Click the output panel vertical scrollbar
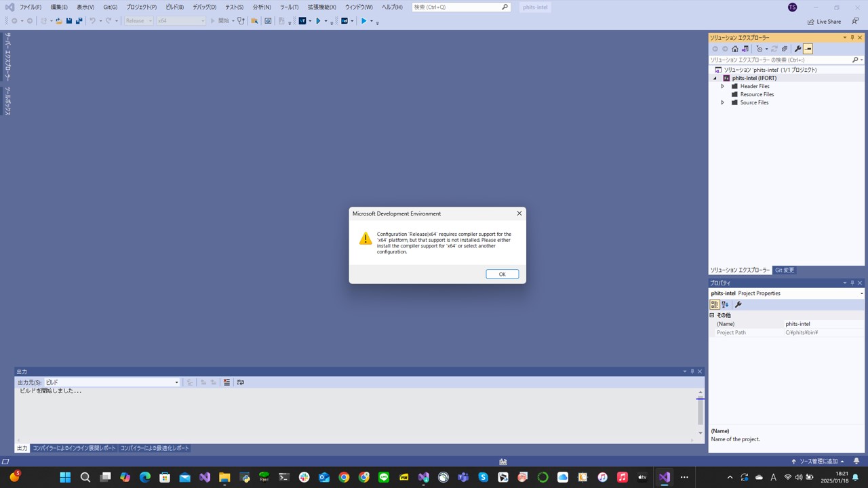This screenshot has height=488, width=868. (x=701, y=413)
